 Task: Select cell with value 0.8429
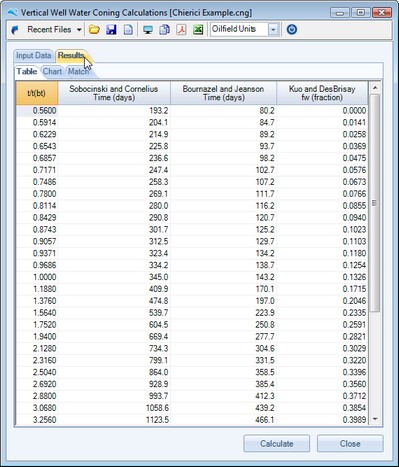37,218
